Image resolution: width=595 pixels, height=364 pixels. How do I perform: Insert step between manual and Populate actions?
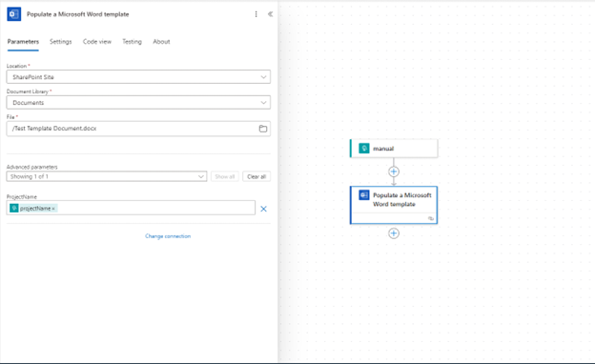click(x=394, y=172)
